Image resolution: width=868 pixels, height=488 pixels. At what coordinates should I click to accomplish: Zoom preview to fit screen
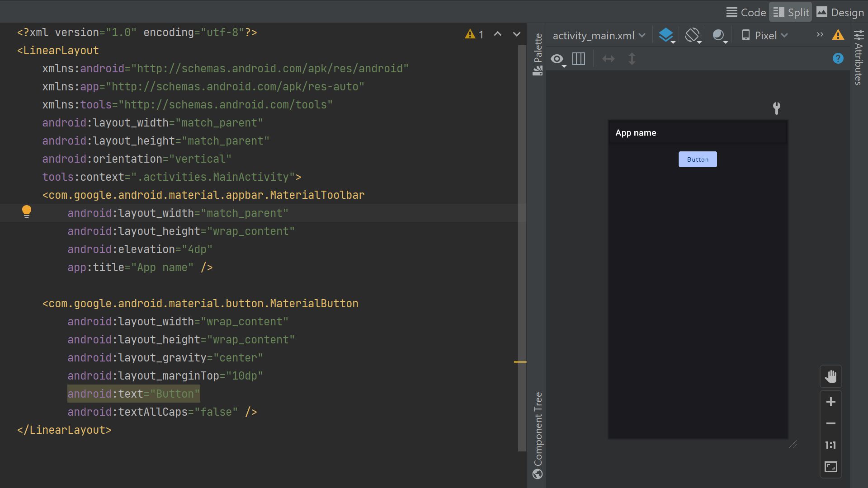coord(830,467)
